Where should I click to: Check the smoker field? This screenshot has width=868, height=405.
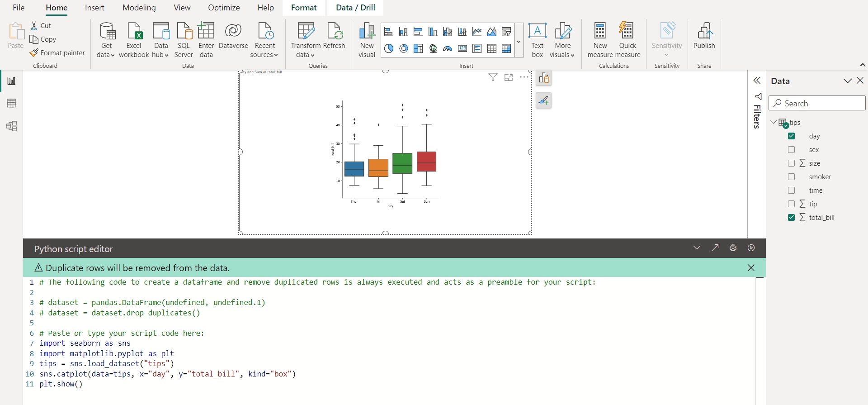(x=792, y=177)
